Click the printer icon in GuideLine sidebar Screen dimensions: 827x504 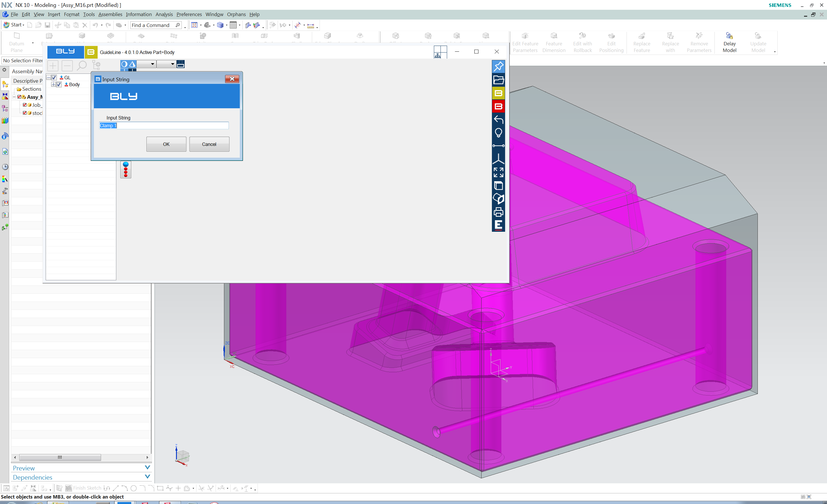[x=498, y=212]
